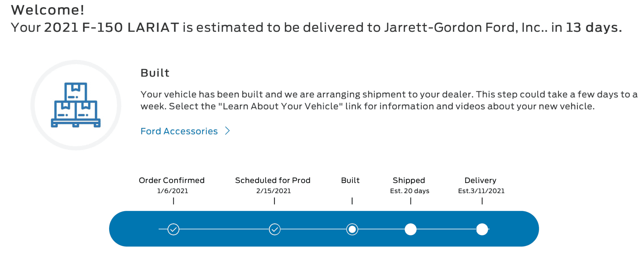The height and width of the screenshot is (254, 644).
Task: Click the Est.3/11/2021 delivery date
Action: (x=481, y=191)
